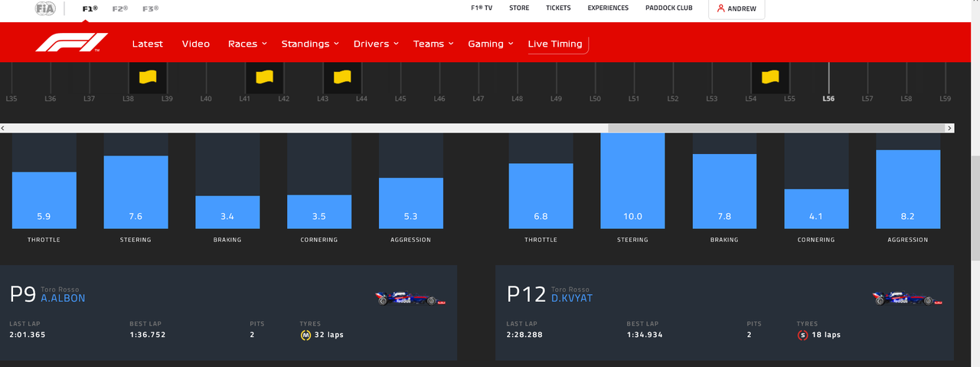The image size is (980, 367).
Task: Select lap L56 on the timeline
Action: pyautogui.click(x=828, y=99)
